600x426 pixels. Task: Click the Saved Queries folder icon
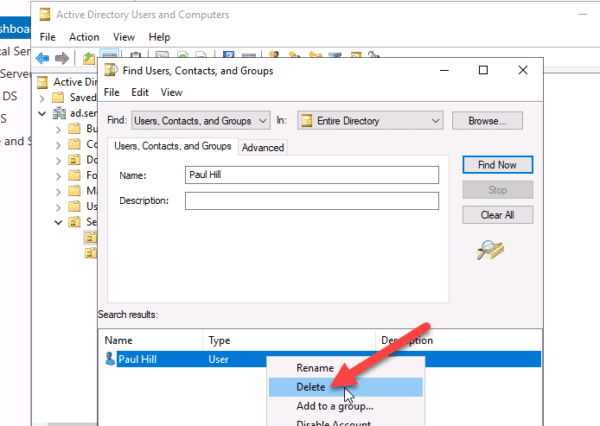pos(61,97)
